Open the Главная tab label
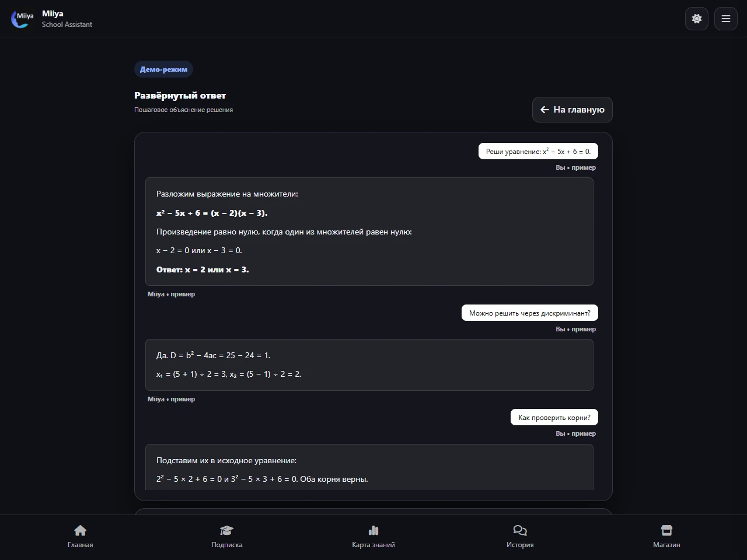Viewport: 747px width, 560px height. tap(81, 545)
